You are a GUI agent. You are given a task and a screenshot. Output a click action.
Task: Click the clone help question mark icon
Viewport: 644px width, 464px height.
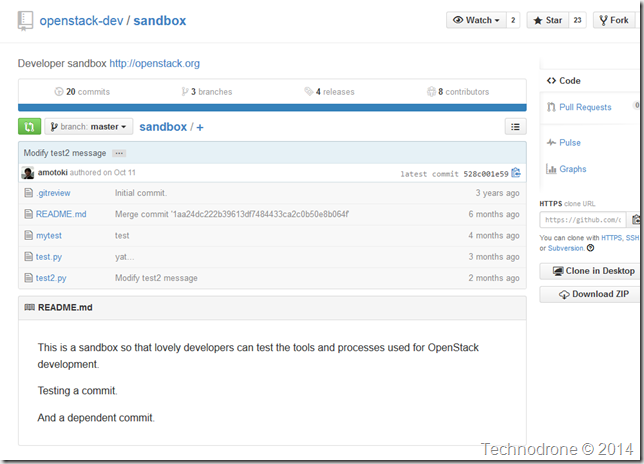pos(591,248)
